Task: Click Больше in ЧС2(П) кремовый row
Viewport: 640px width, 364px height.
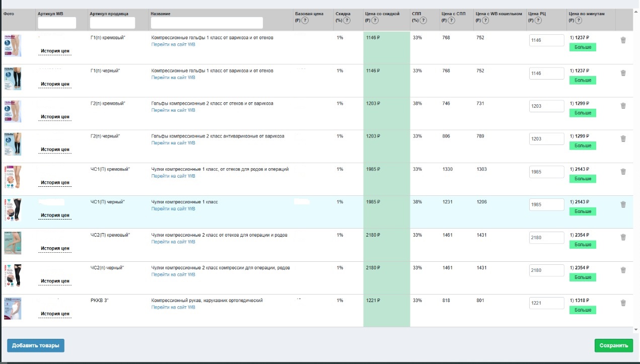Action: pyautogui.click(x=583, y=244)
